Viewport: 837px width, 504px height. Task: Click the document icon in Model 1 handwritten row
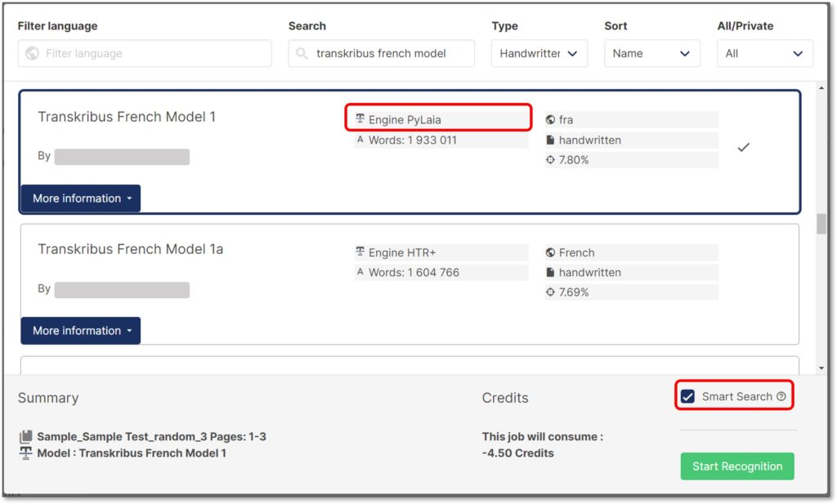point(550,140)
